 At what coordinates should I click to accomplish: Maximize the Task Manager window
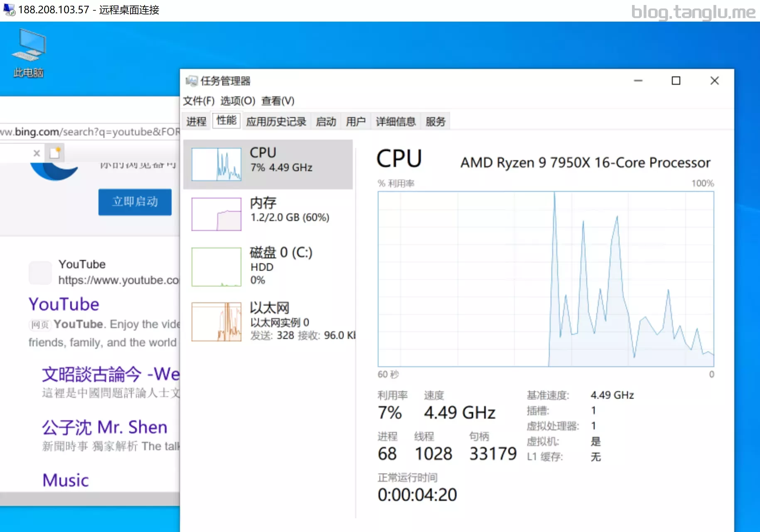pos(676,81)
